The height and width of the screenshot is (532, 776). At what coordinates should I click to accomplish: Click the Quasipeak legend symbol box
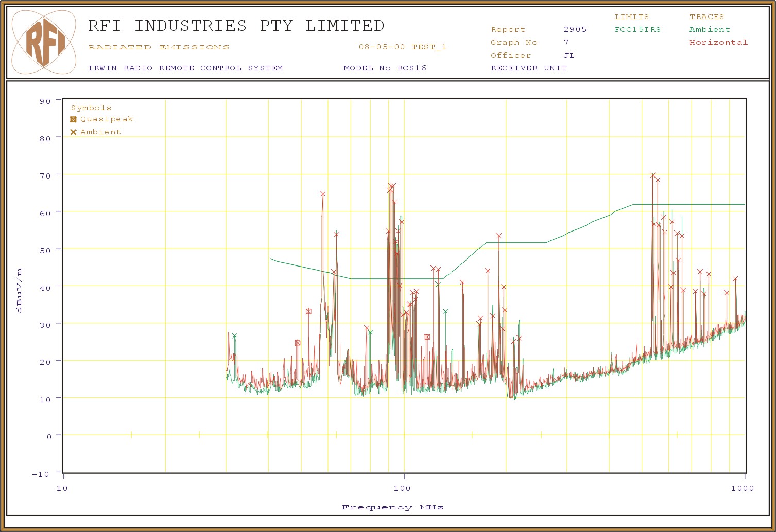click(x=73, y=119)
